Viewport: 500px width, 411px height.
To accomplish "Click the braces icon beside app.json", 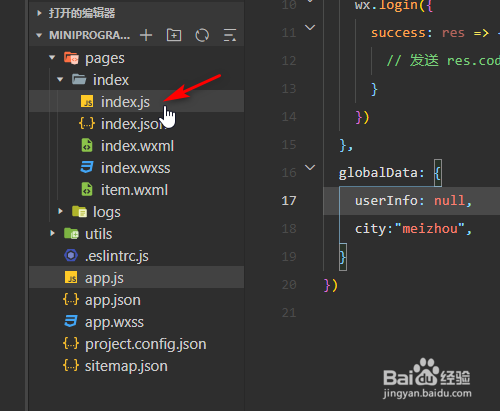I will (71, 299).
